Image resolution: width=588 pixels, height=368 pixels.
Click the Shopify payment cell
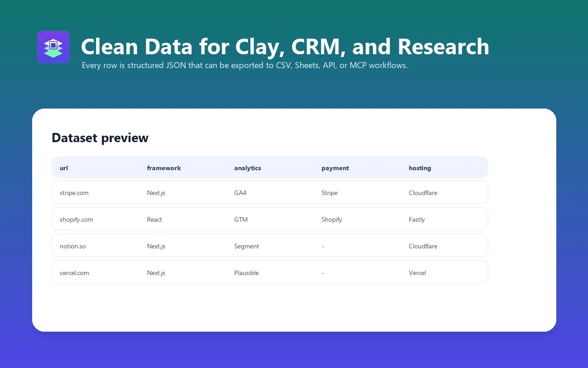point(332,219)
